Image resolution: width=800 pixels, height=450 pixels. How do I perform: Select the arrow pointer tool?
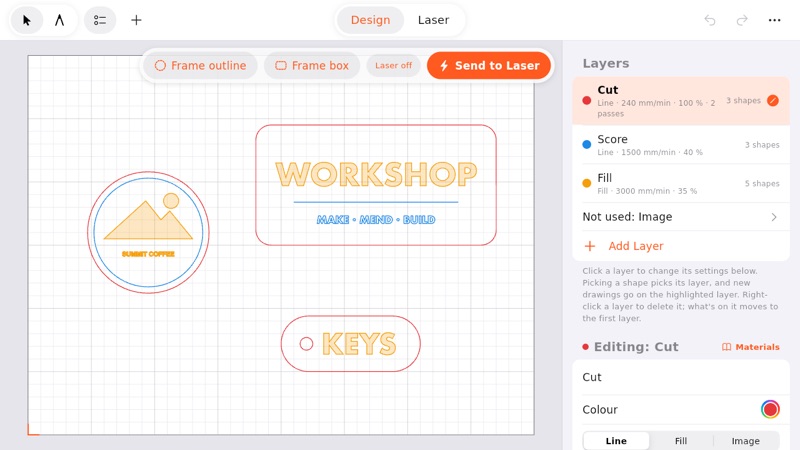pos(27,20)
